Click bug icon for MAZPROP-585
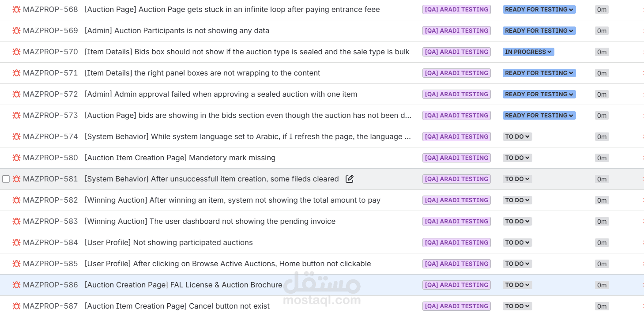The height and width of the screenshot is (313, 644). coord(17,264)
